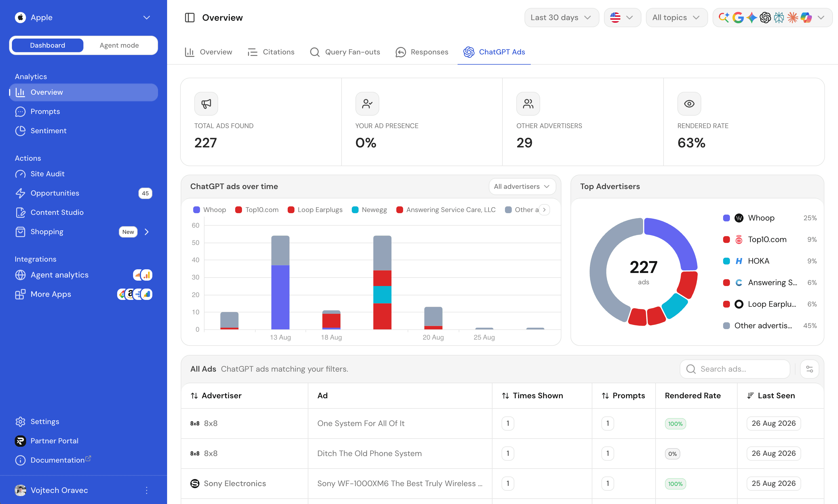Toggle Answering Service Care, LLC legend item

tap(446, 209)
